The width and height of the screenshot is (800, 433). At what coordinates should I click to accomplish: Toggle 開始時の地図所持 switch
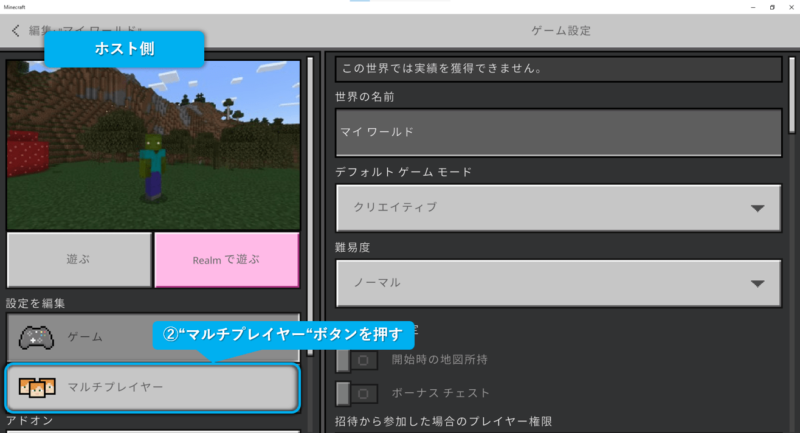click(x=357, y=361)
